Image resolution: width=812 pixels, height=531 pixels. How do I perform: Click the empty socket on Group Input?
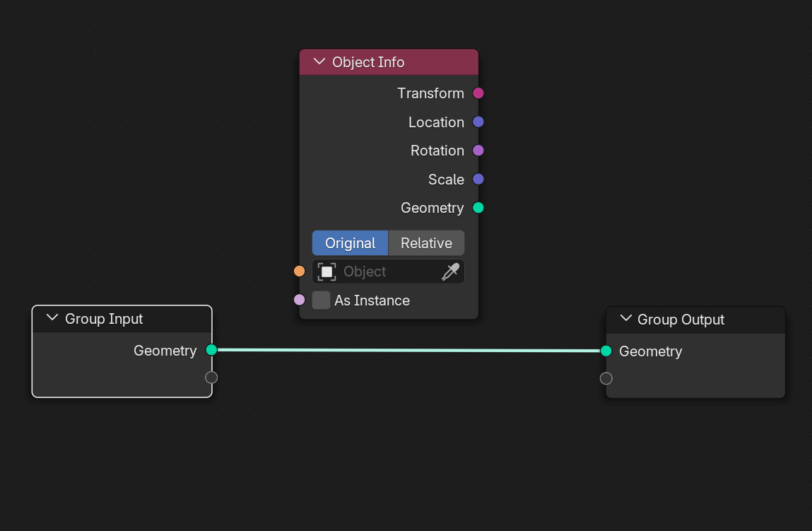click(x=211, y=377)
